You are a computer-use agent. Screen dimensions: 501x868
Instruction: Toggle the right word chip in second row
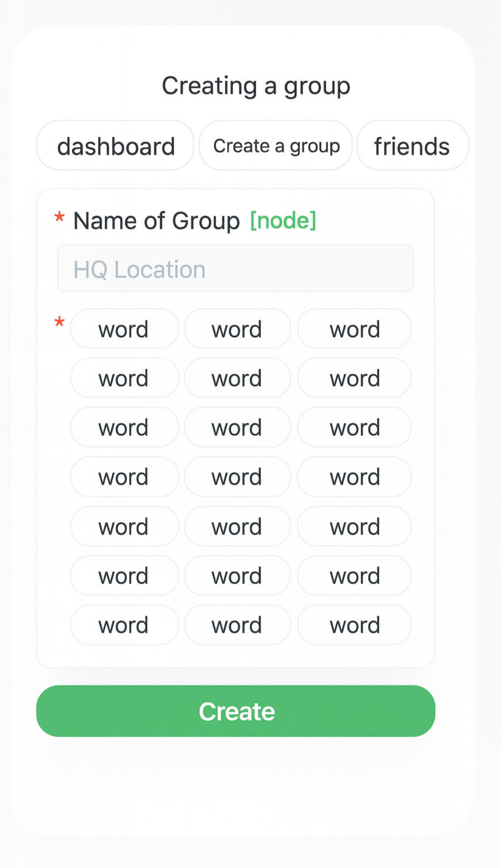354,378
